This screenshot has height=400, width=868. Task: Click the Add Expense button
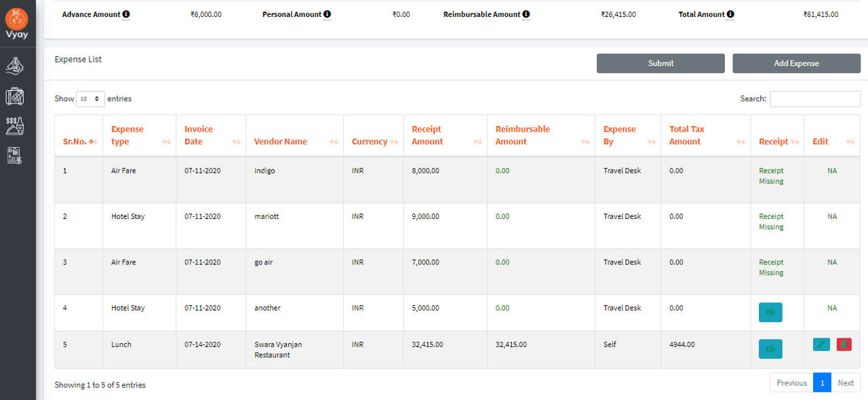click(796, 63)
